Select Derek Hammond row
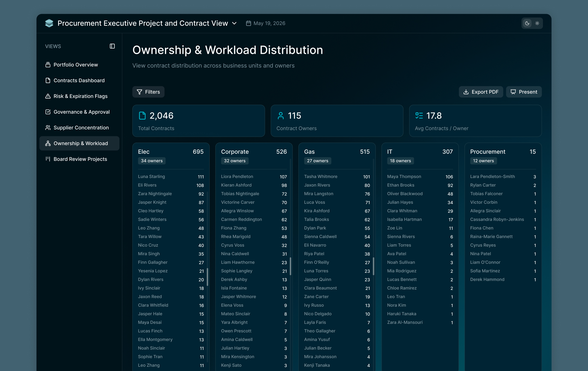Viewport: 588px width, 371px height. tap(503, 280)
